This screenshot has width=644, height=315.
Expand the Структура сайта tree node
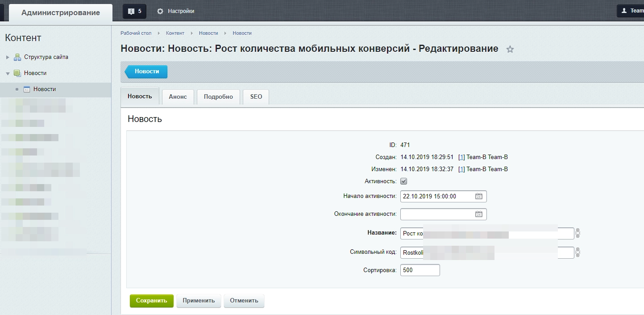click(8, 57)
